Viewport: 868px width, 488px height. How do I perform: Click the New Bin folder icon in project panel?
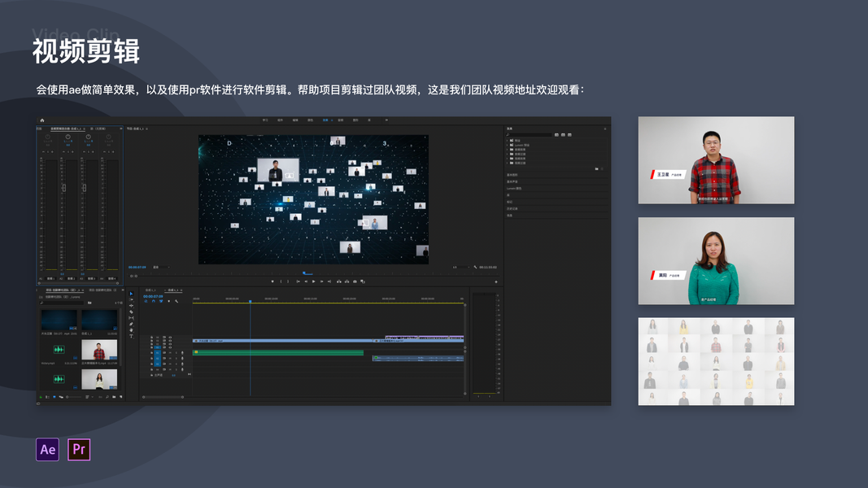[114, 397]
